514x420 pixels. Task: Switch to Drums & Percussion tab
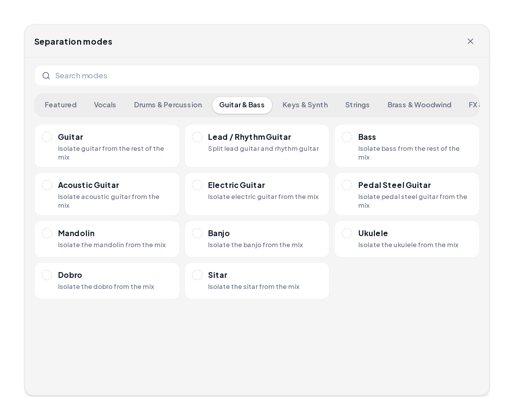tap(168, 105)
